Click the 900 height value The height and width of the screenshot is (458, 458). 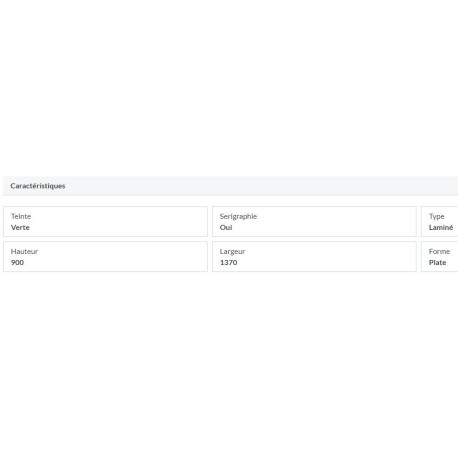pyautogui.click(x=17, y=262)
